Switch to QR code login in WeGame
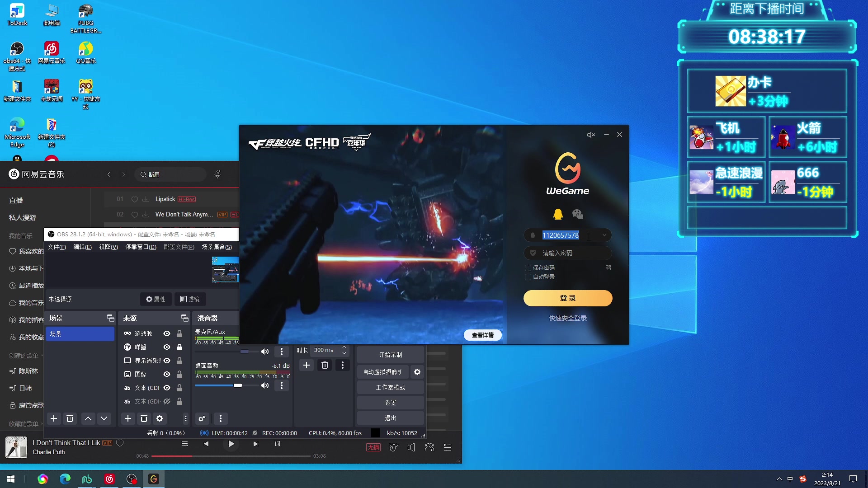This screenshot has width=868, height=488. [608, 268]
